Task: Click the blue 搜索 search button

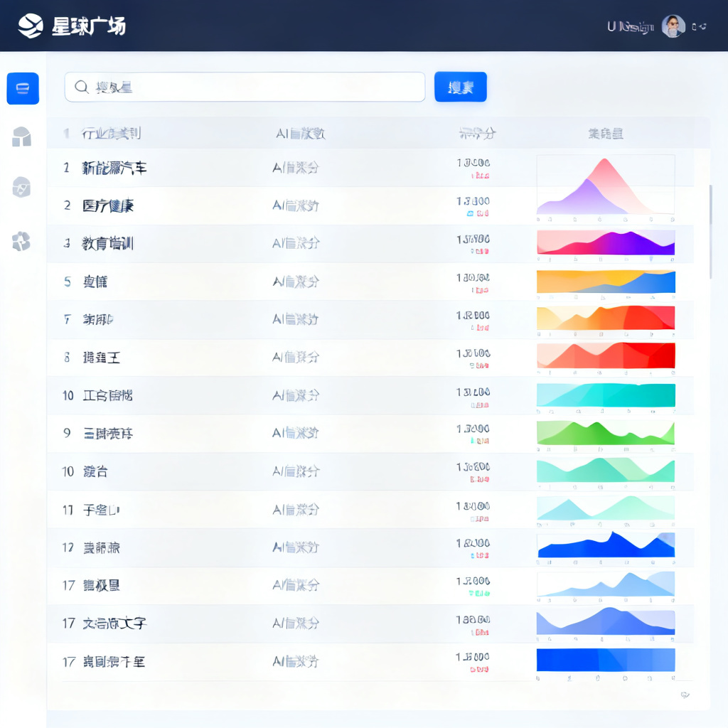Action: click(x=461, y=87)
